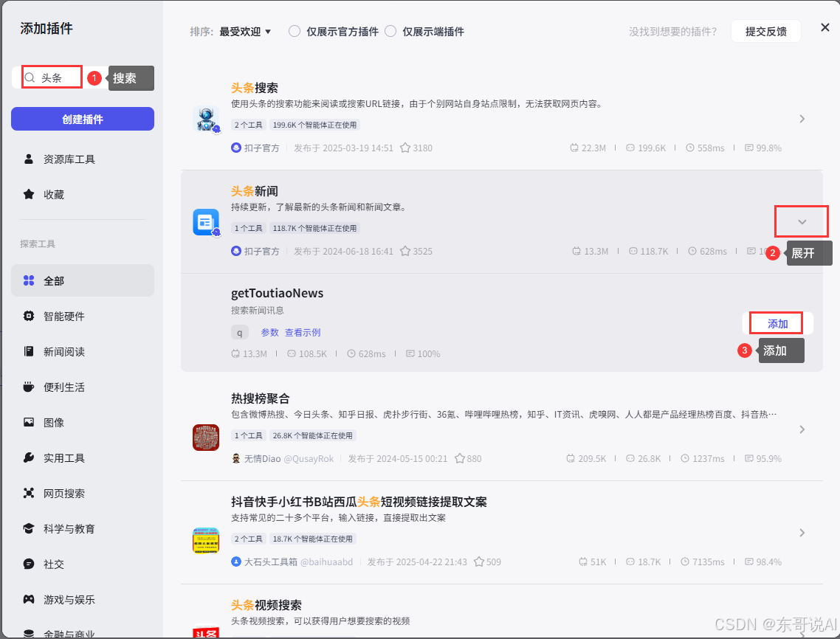
Task: Click the 头条视频搜索 plugin title
Action: point(266,605)
